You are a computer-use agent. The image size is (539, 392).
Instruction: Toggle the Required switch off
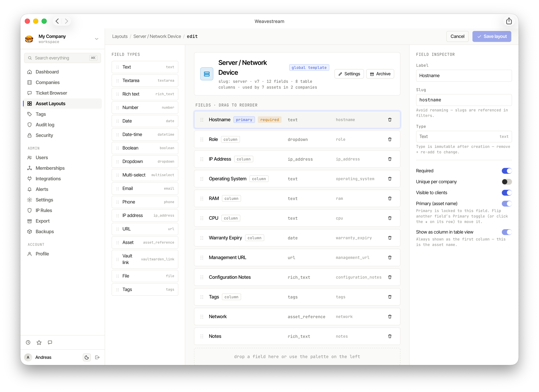point(506,171)
